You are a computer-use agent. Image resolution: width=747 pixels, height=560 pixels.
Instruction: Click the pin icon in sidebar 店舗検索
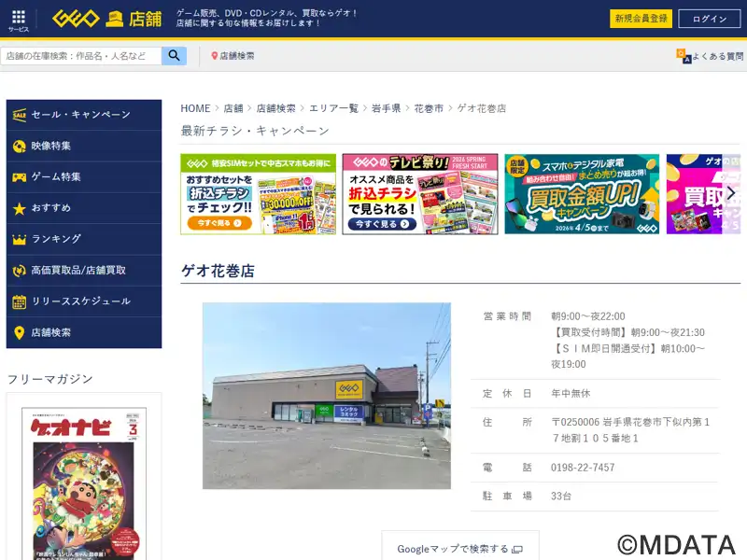coord(19,333)
